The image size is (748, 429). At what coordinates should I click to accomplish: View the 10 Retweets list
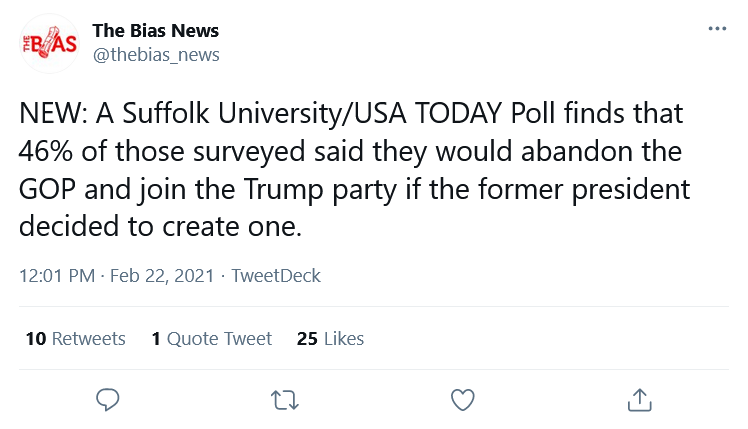[x=75, y=339]
